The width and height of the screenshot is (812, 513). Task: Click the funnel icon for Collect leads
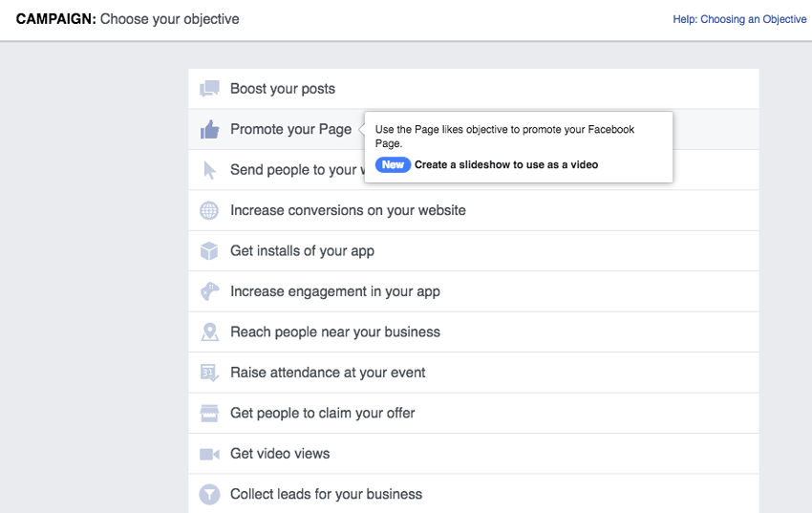[x=209, y=494]
